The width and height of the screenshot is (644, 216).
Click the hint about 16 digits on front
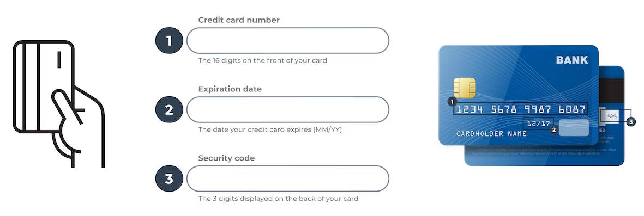tap(263, 60)
